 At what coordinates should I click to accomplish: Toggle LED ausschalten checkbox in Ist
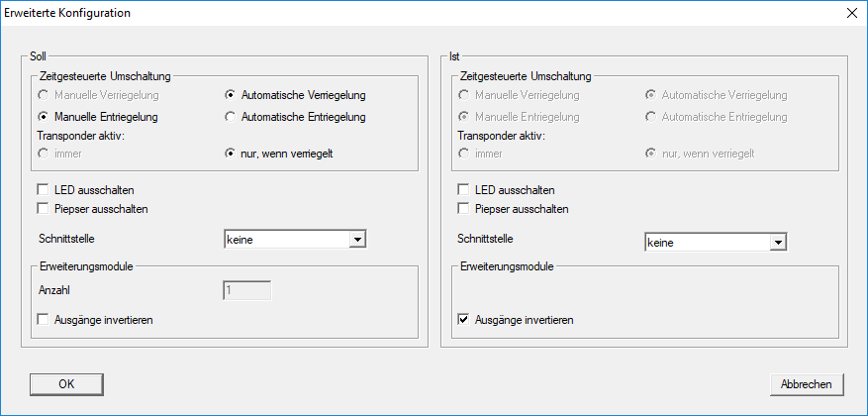[463, 189]
